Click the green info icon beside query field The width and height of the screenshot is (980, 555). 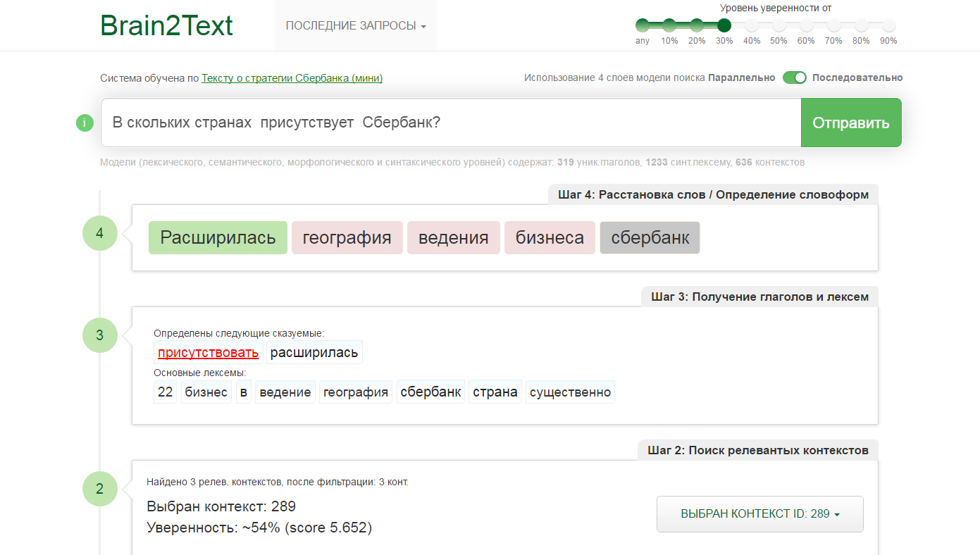tap(85, 123)
